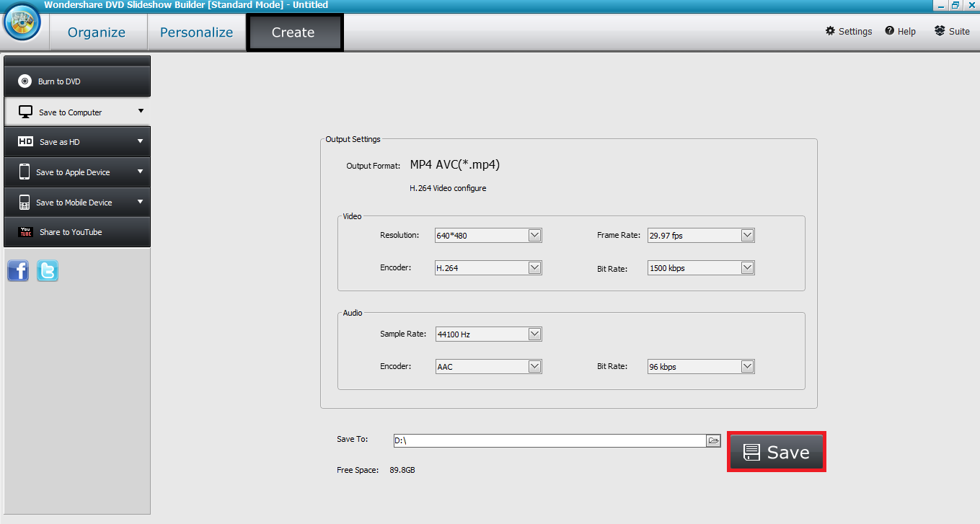Browse for output folder icon
Viewport: 980px width, 524px height.
pos(713,440)
